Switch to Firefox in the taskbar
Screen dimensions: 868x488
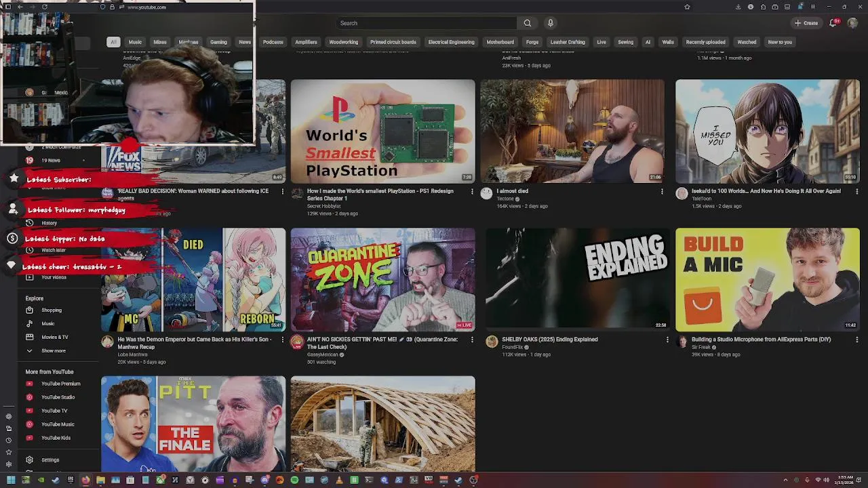[x=85, y=480]
